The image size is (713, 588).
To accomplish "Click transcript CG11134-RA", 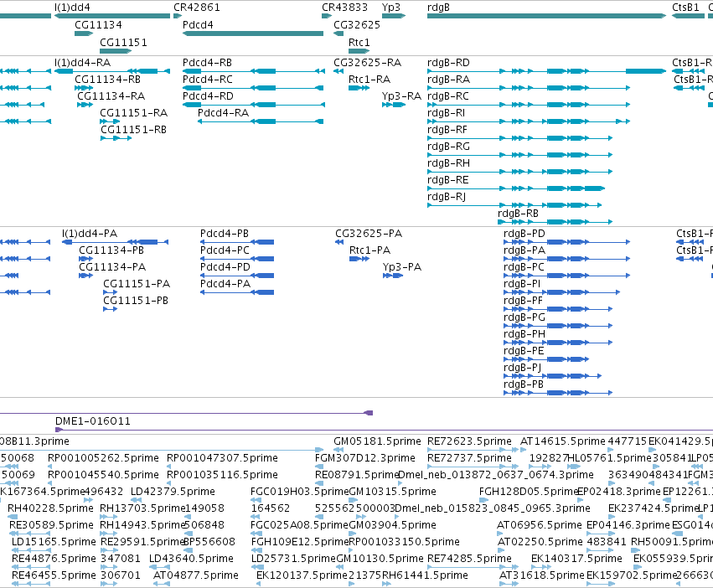I will (x=111, y=96).
